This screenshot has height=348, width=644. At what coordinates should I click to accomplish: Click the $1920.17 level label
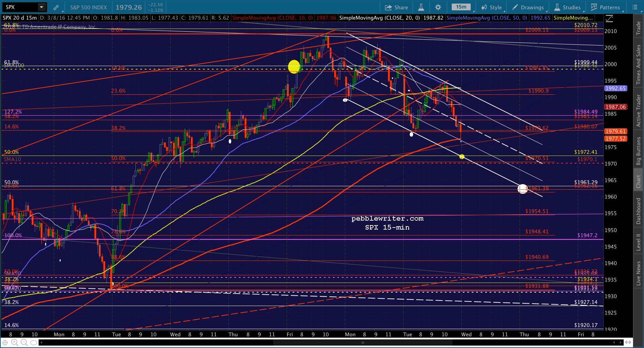pos(586,325)
